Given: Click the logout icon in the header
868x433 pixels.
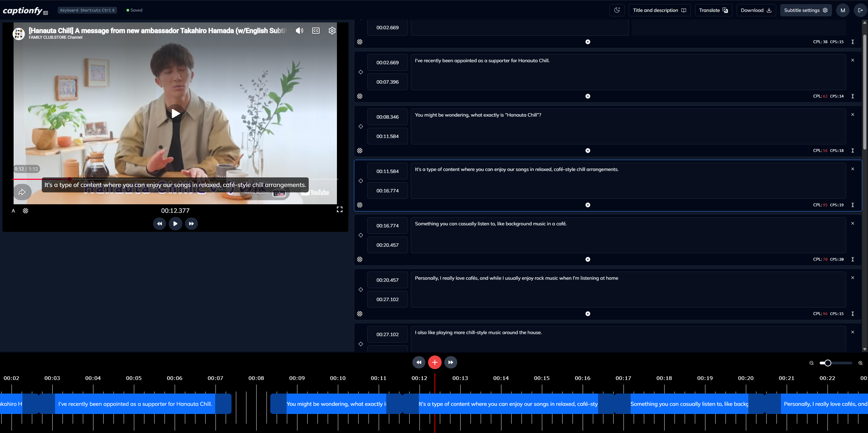Looking at the screenshot, I should point(860,10).
